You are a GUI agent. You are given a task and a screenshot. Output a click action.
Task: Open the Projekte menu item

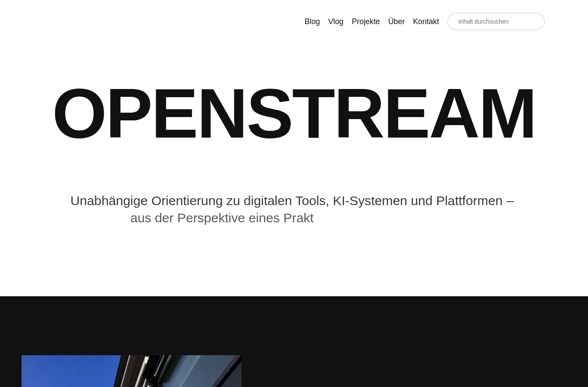[365, 21]
